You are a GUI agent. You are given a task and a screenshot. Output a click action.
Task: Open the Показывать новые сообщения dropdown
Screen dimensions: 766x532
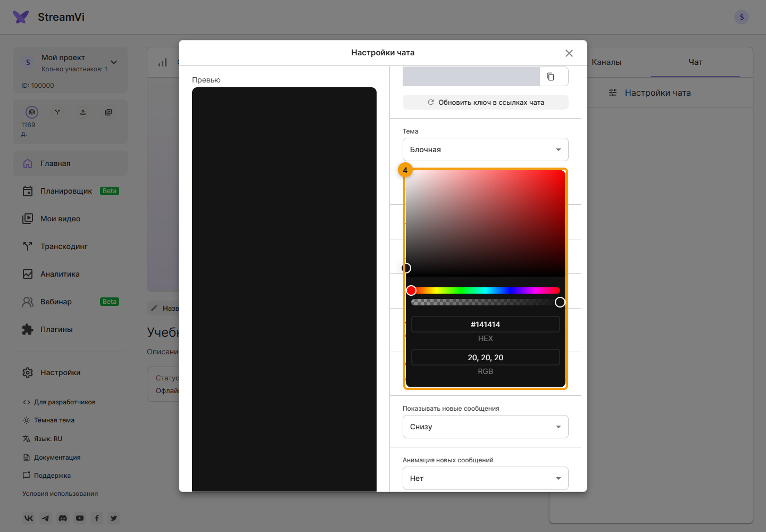486,427
